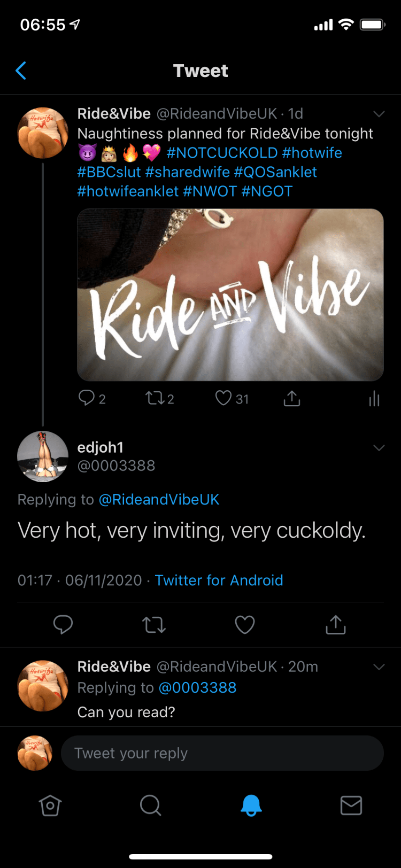Screen dimensions: 401x868
Task: Reply to edjoh1's tweet using the comment icon
Action: (63, 624)
